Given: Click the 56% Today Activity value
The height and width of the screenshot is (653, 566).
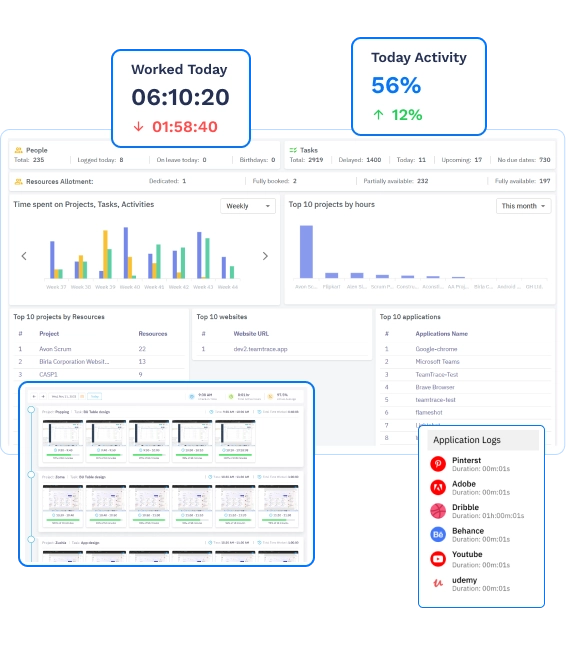Looking at the screenshot, I should click(x=396, y=85).
